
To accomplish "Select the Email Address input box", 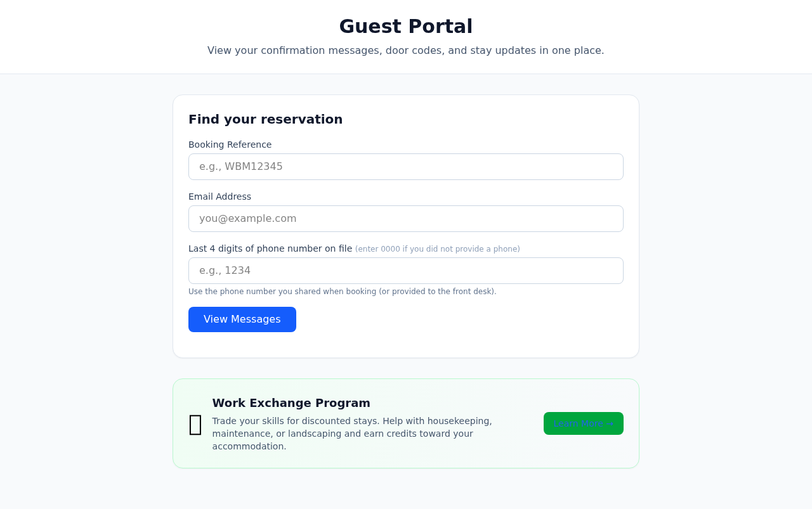I will pos(406,219).
